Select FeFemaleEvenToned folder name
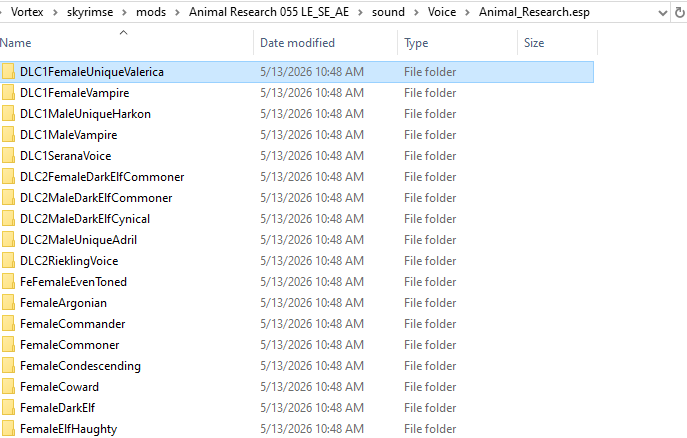The height and width of the screenshot is (438, 687). 74,282
